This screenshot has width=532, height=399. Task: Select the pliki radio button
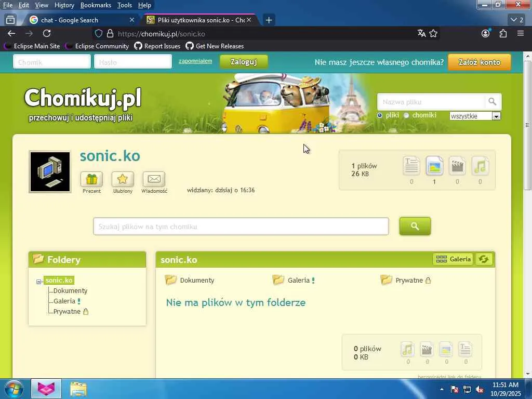(x=380, y=115)
